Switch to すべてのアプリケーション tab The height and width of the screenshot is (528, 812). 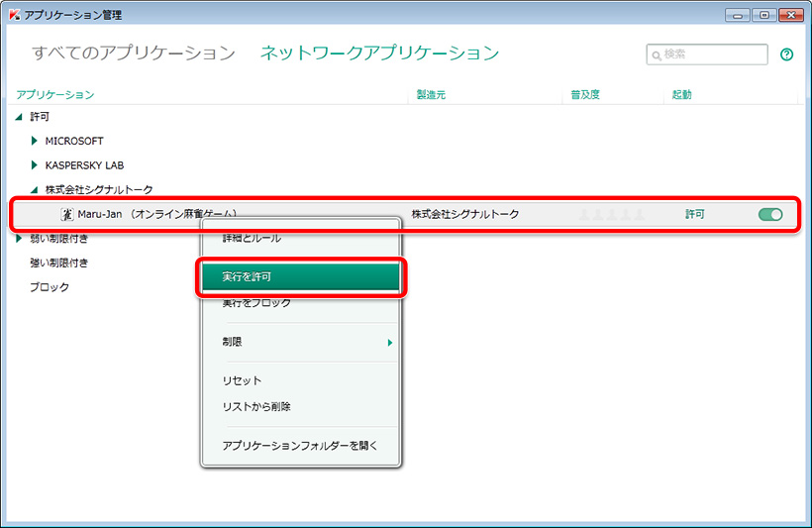pyautogui.click(x=134, y=53)
